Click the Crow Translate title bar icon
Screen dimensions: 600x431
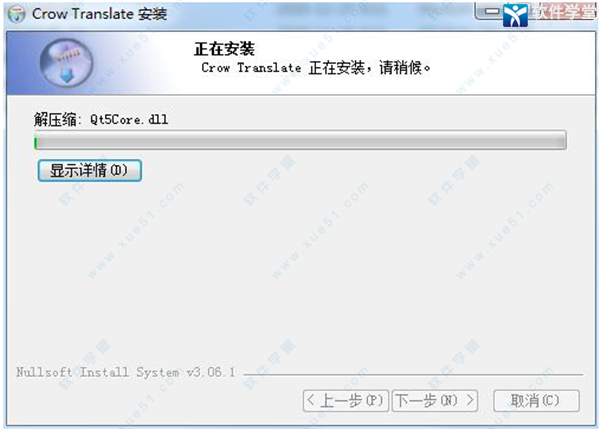16,14
